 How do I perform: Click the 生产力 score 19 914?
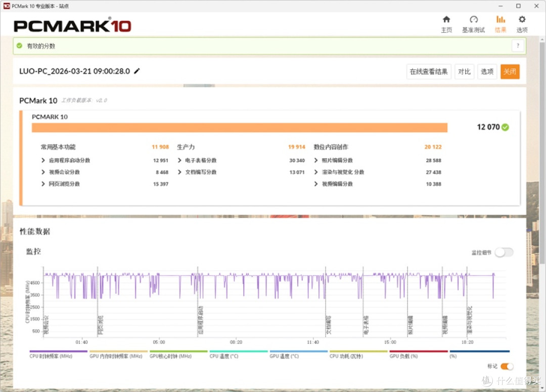pyautogui.click(x=297, y=147)
